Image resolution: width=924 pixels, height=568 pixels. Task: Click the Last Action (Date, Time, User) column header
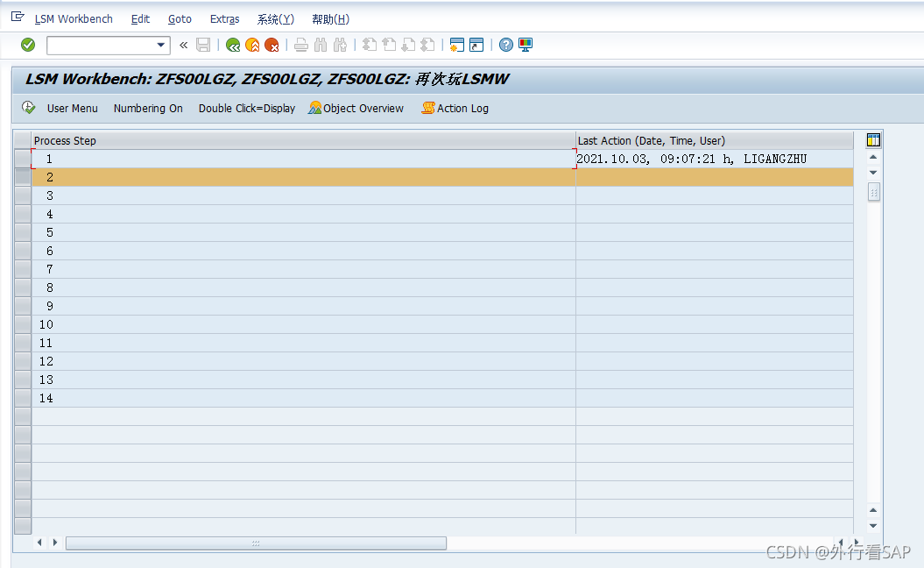(x=714, y=140)
